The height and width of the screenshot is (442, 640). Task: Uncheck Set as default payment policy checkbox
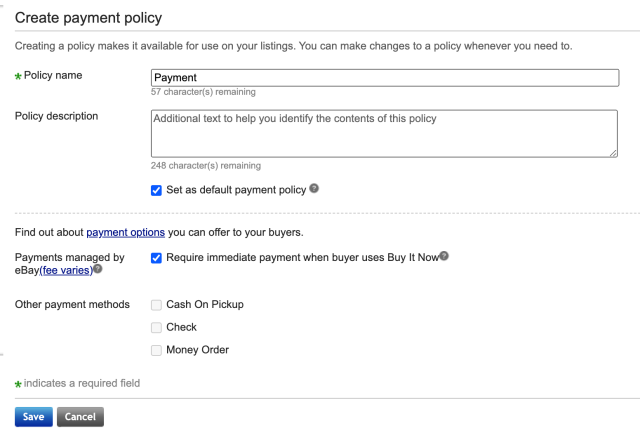point(156,190)
